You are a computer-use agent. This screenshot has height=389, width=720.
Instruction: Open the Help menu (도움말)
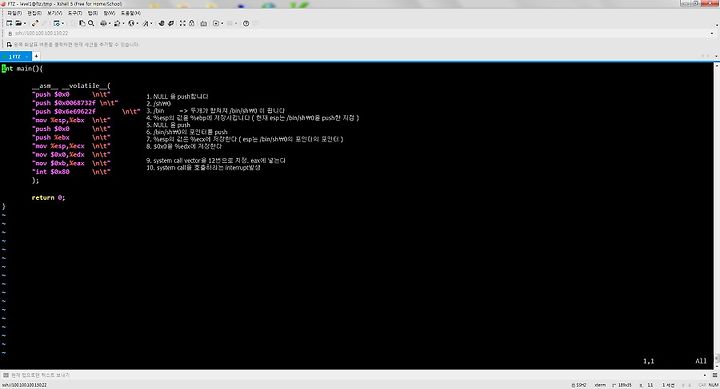(131, 13)
